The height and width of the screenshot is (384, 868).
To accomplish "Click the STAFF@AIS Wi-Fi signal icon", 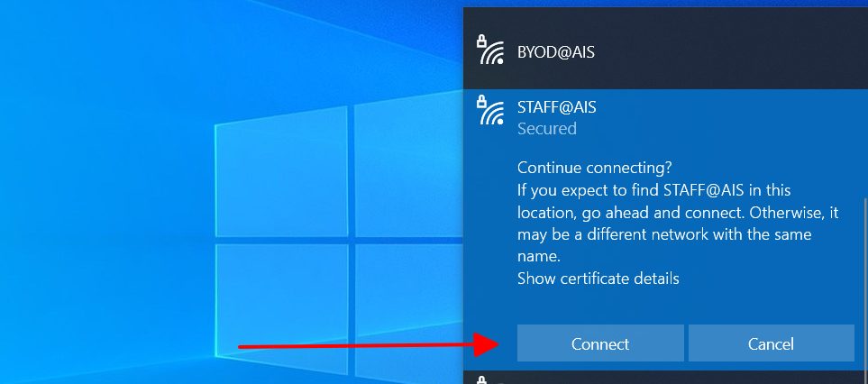I will pos(492,113).
